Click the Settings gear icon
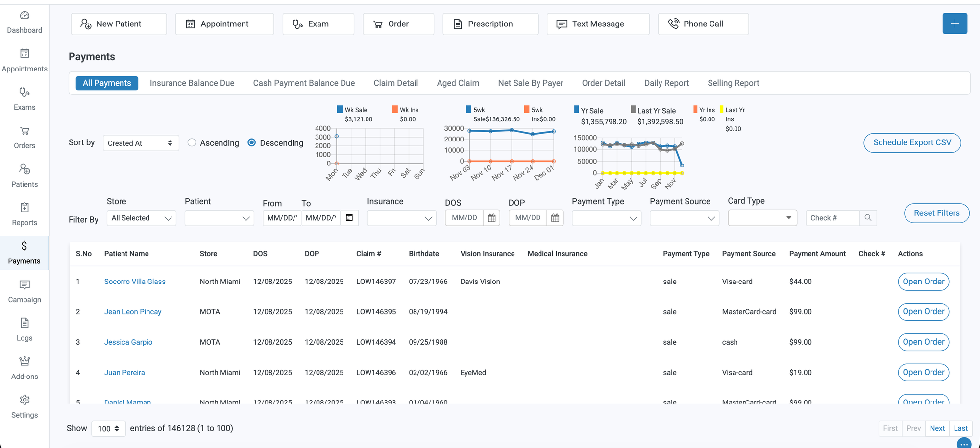The height and width of the screenshot is (448, 980). pos(24,400)
